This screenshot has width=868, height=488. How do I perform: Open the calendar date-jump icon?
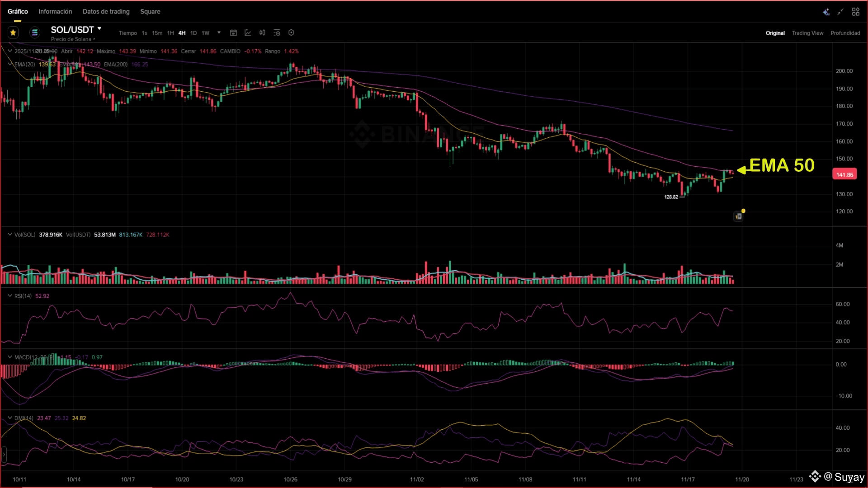coord(233,33)
